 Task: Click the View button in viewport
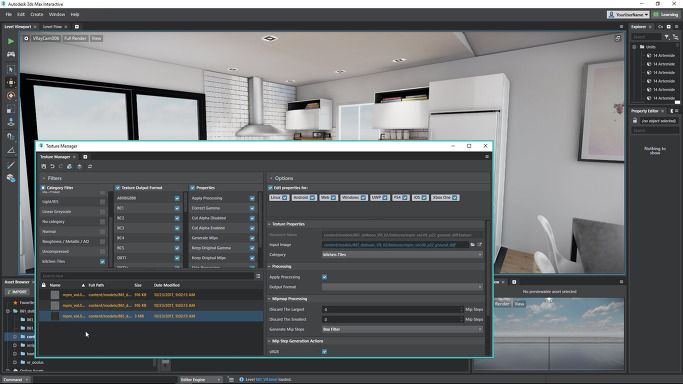[96, 38]
